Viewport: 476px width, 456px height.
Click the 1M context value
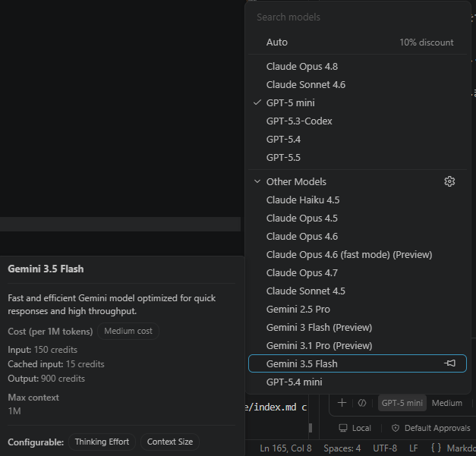point(14,411)
